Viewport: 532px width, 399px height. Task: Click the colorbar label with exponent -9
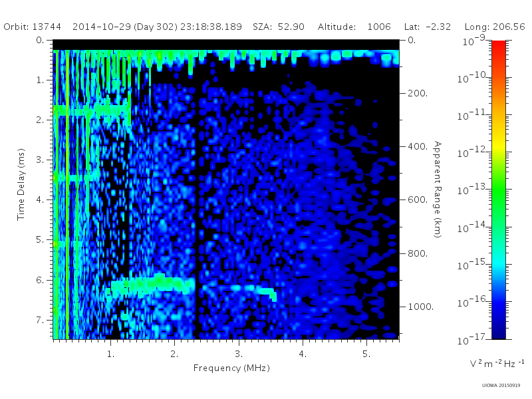474,40
